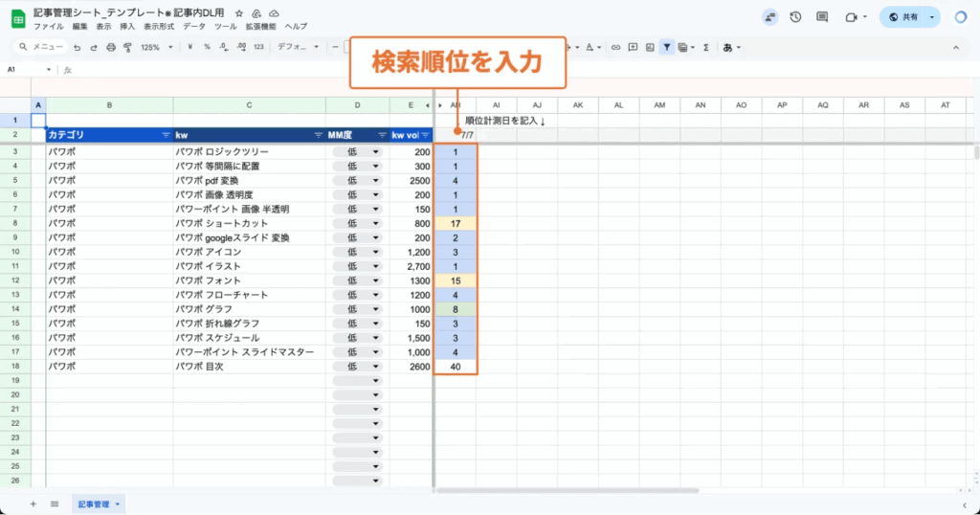The image size is (980, 515).
Task: Toggle the filter on the kw column header
Action: [319, 135]
